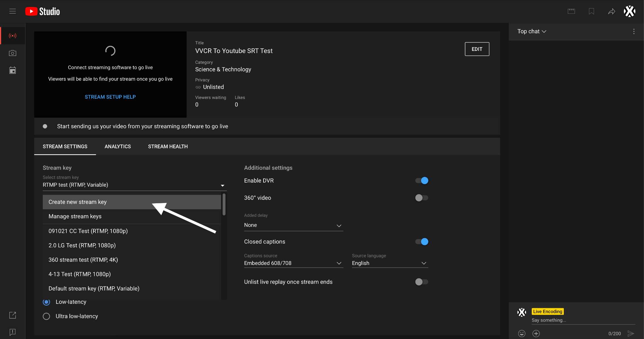The height and width of the screenshot is (339, 644).
Task: Click the Save/bookmark icon in the top bar
Action: pos(591,11)
